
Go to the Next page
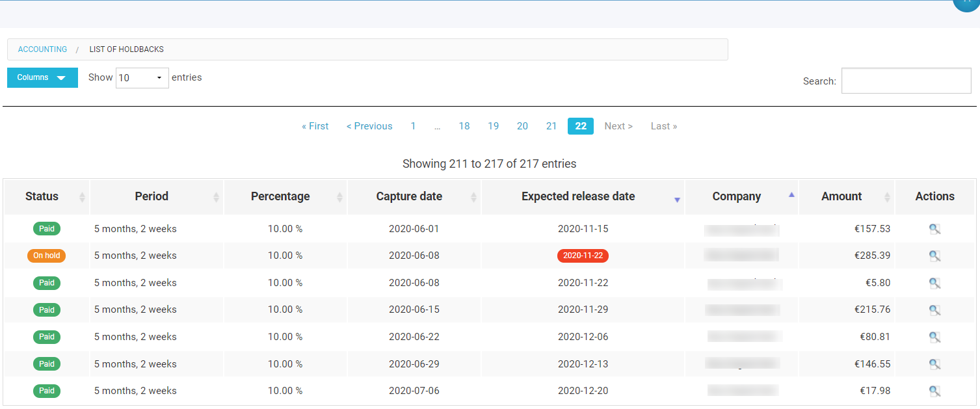pyautogui.click(x=617, y=125)
